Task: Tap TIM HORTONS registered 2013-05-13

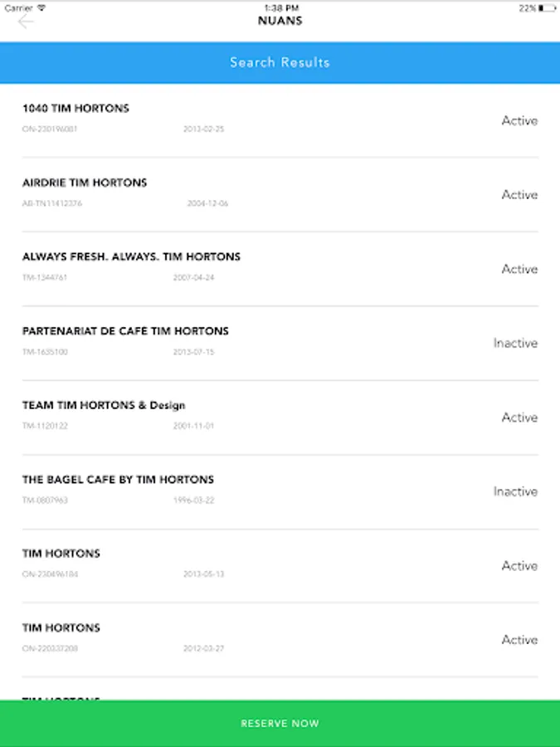Action: [61, 554]
